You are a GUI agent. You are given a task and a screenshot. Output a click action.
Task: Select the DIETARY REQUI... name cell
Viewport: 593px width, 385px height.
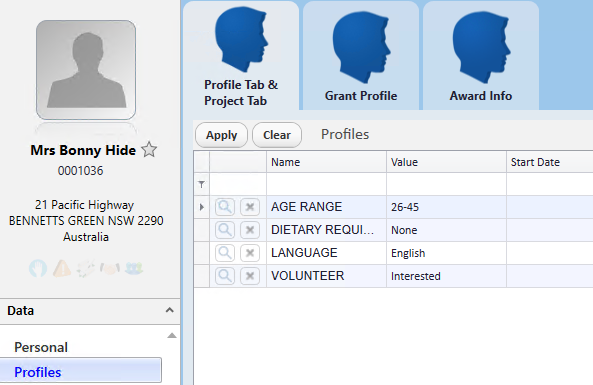point(326,230)
